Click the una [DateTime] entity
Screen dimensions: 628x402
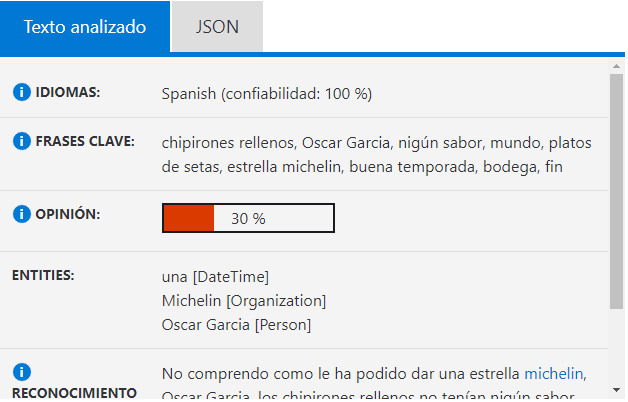[x=215, y=277]
